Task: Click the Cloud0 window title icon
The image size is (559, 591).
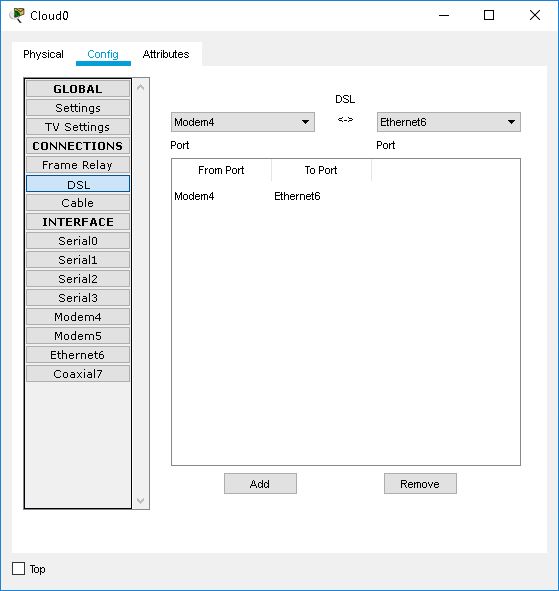Action: [17, 15]
